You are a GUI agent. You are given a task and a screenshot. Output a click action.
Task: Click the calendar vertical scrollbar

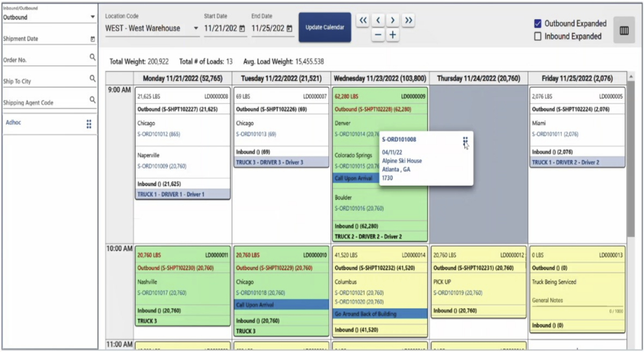(x=631, y=161)
